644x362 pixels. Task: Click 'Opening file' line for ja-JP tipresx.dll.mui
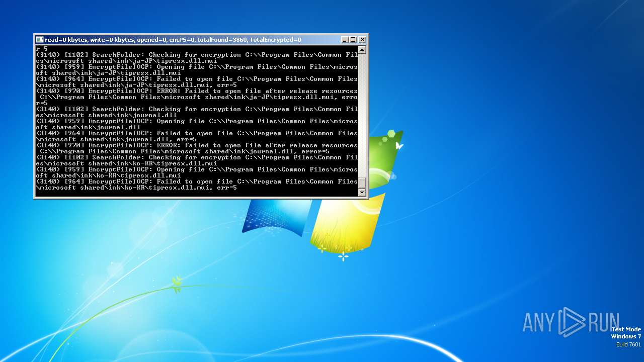point(197,70)
